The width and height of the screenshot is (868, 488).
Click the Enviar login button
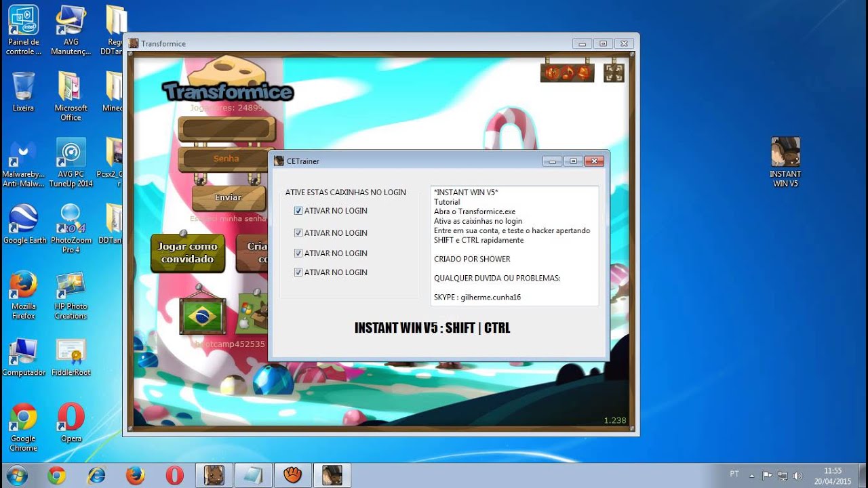point(229,197)
